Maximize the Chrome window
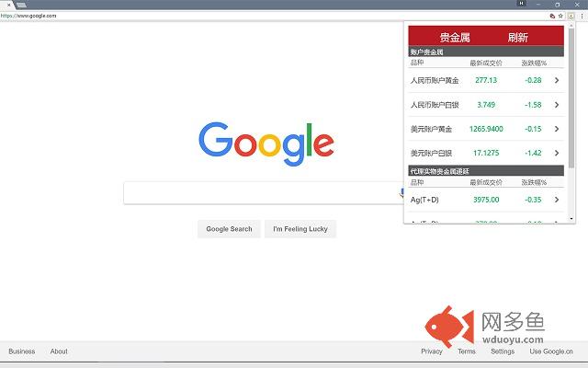 click(x=558, y=5)
